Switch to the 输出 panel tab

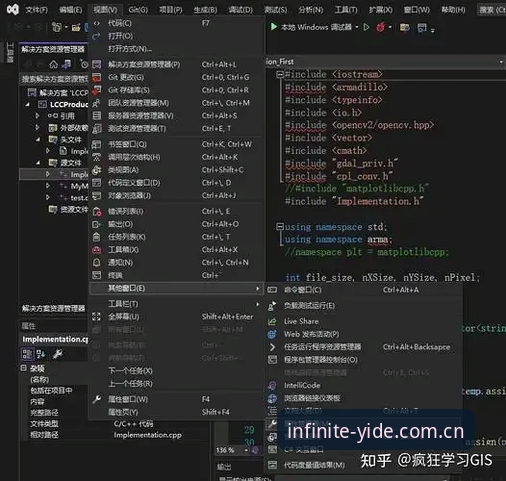click(x=224, y=467)
